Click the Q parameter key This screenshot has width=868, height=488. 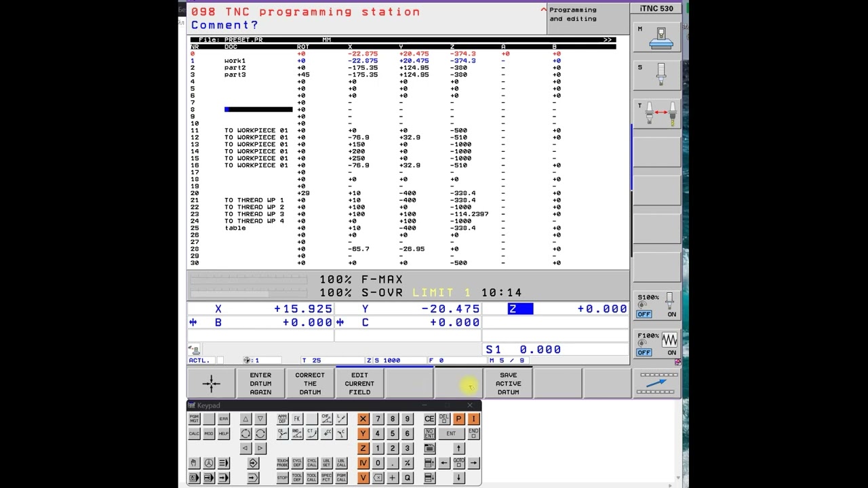pos(407,478)
